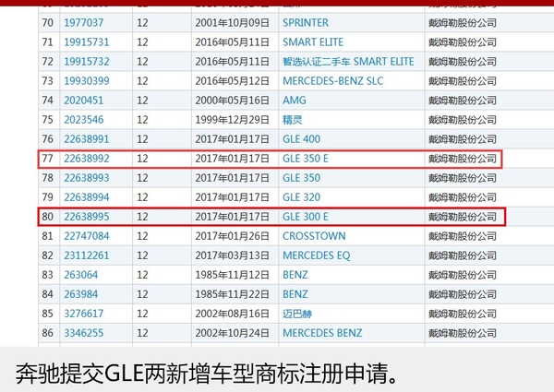554x392 pixels.
Task: Open the GLE 350 trademark in row 78
Action: 301,178
